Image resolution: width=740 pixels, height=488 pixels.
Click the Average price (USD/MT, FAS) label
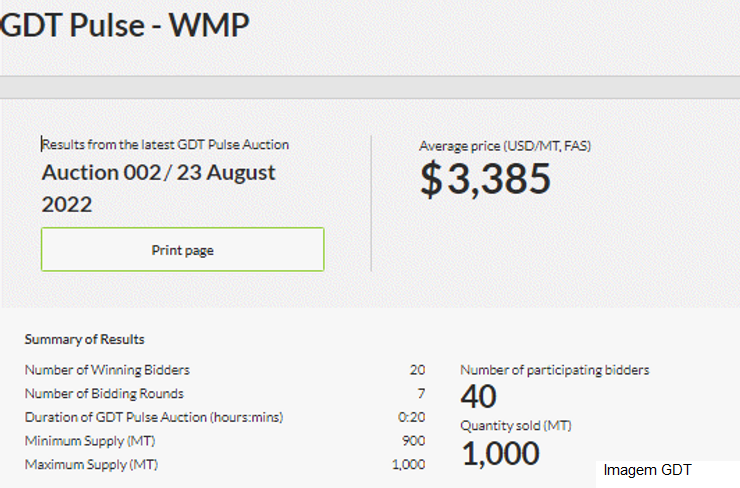[x=505, y=146]
